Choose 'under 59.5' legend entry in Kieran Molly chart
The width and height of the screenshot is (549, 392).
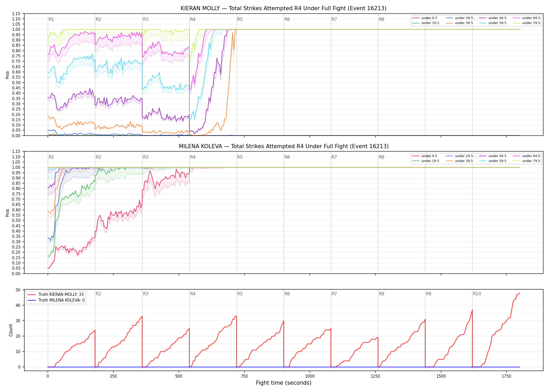[493, 23]
